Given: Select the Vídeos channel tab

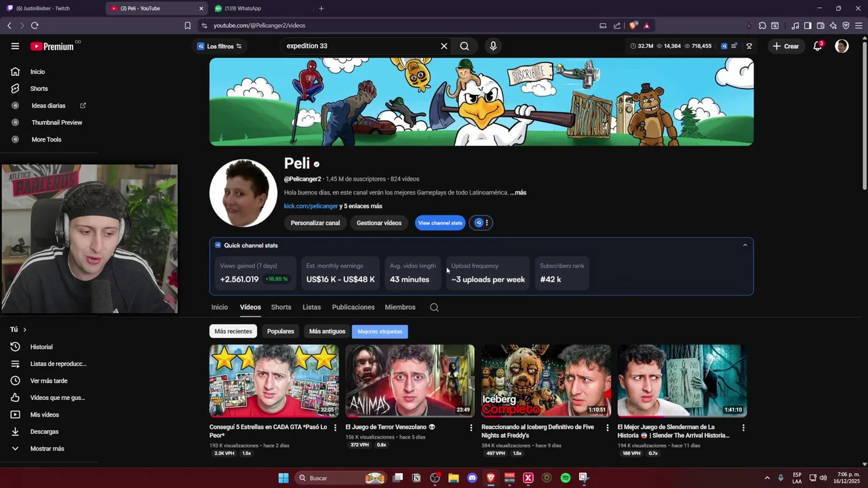Looking at the screenshot, I should coord(250,307).
